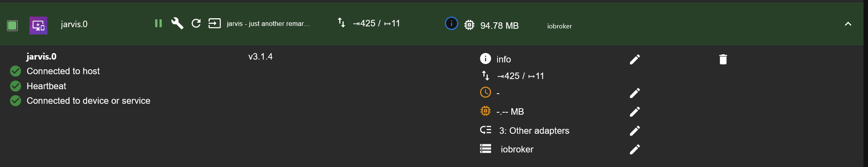Click the jarvis adapter logo
This screenshot has width=868, height=167.
(38, 26)
